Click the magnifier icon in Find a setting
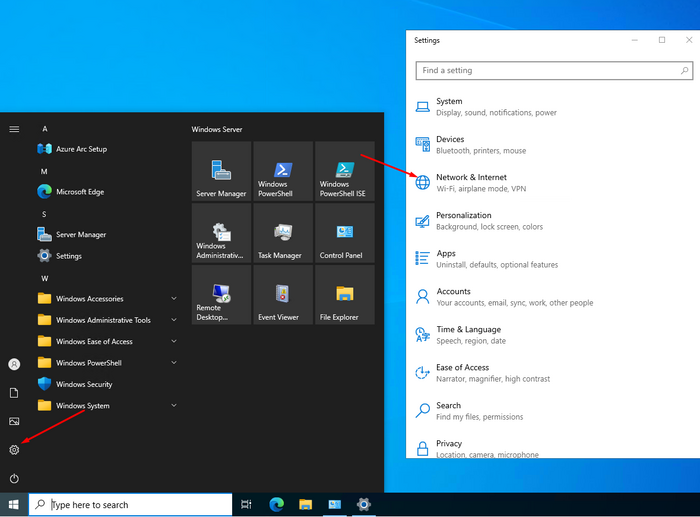 pos(684,71)
